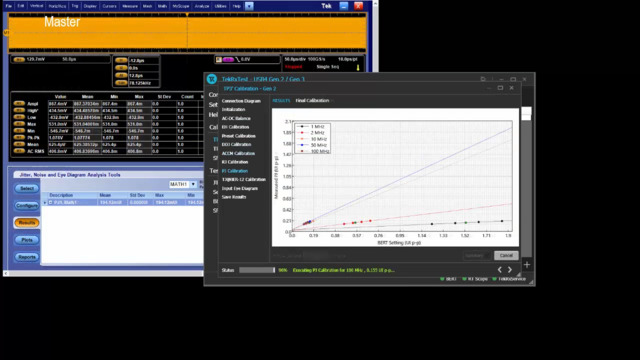Viewport: 640px width, 360px height.
Task: Click the Low measurement badge
Action: coord(19,117)
